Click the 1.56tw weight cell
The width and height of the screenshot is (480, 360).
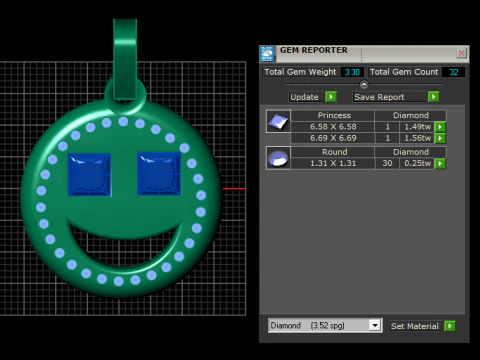417,138
